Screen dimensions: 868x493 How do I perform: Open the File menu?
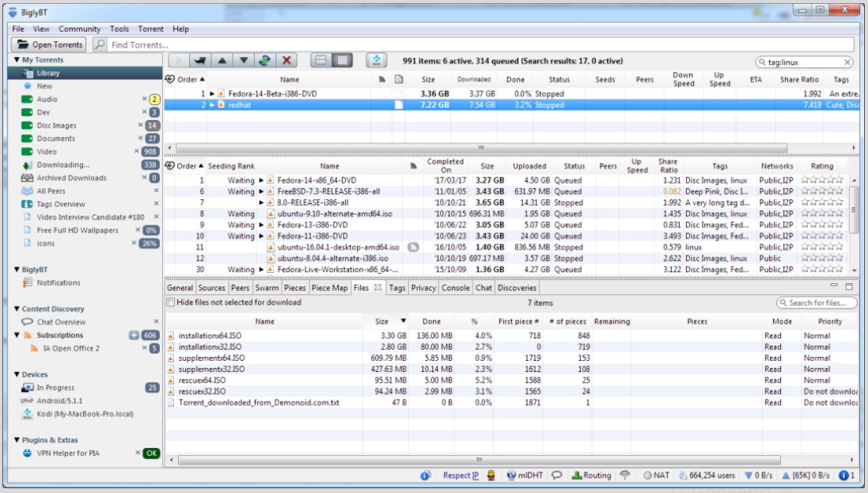point(17,28)
